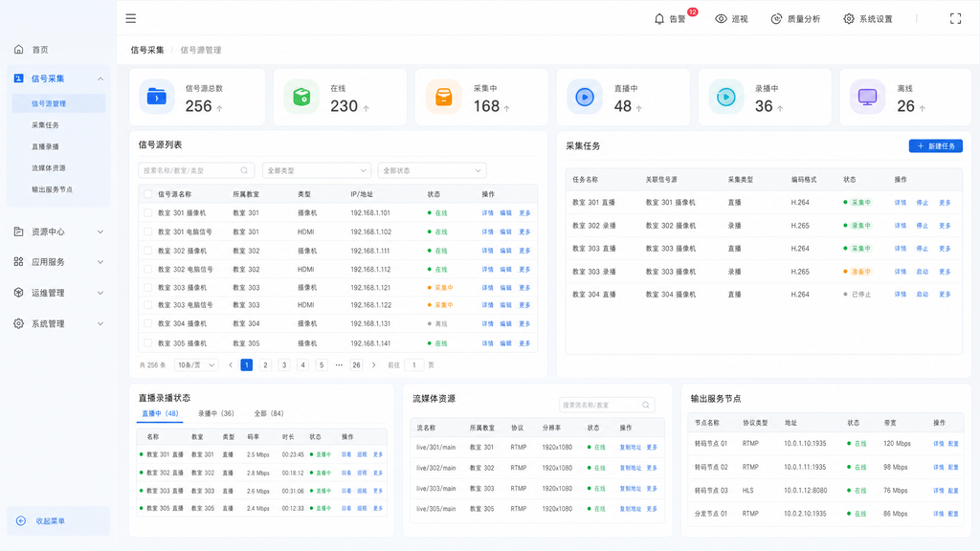Click the 首页 home icon
Viewport: 980px width, 551px height.
tap(19, 50)
